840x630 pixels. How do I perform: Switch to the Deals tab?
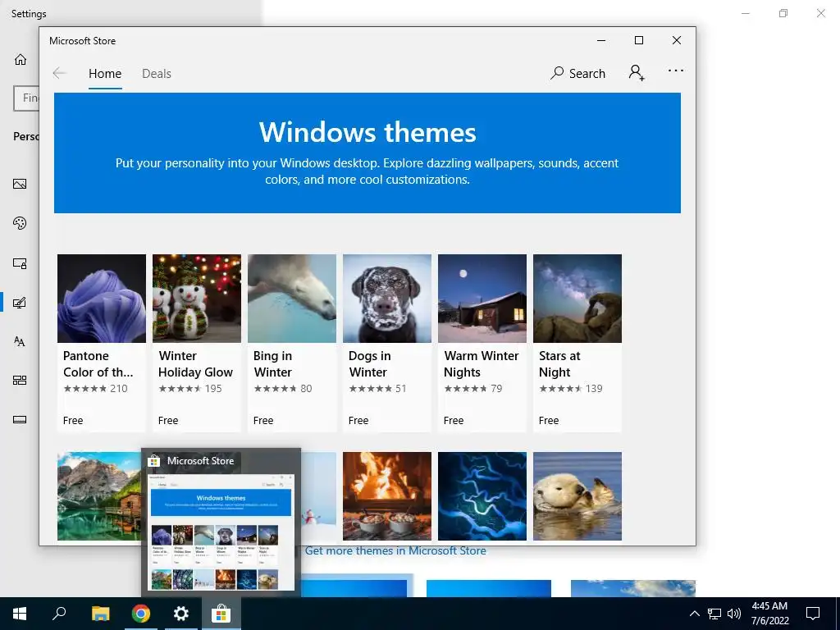coord(157,73)
